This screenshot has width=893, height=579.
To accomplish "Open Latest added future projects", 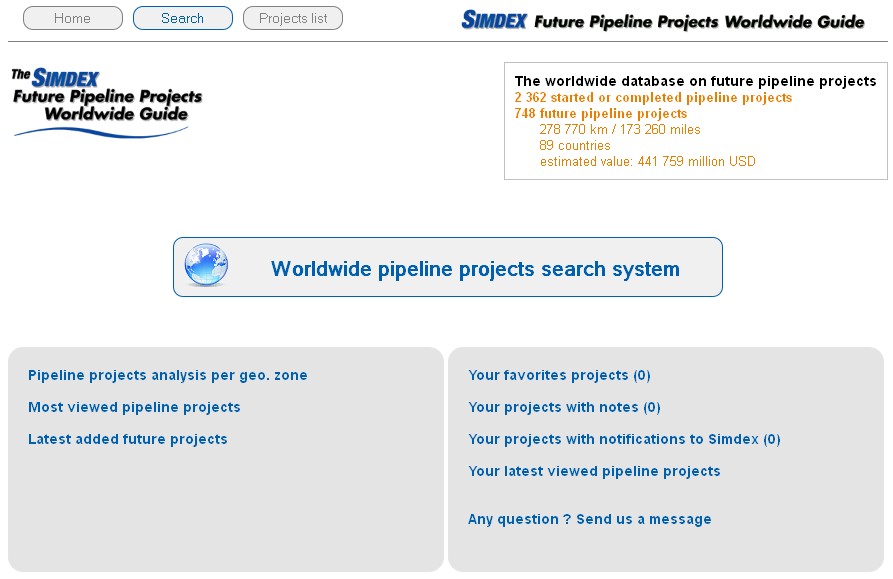I will pyautogui.click(x=128, y=439).
